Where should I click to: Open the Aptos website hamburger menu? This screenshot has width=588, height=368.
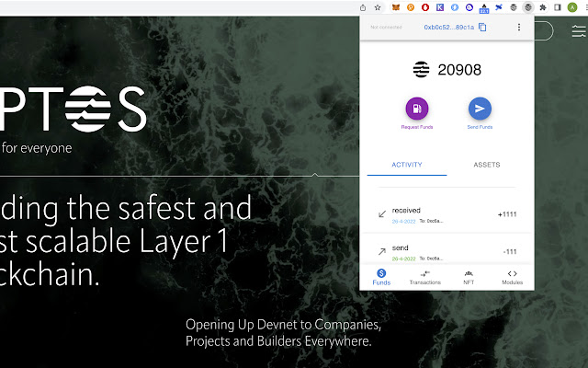580,31
